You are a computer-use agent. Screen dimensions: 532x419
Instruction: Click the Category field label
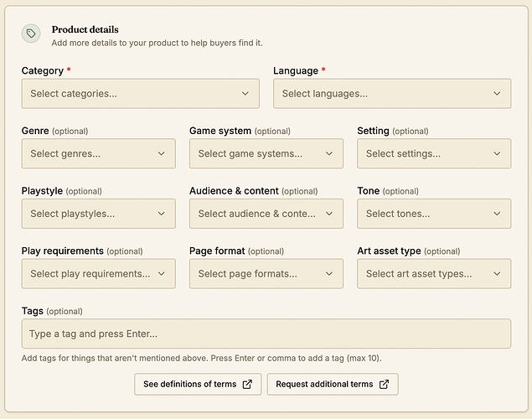(43, 70)
